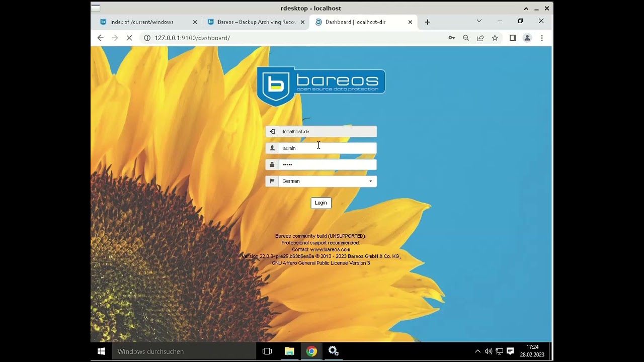This screenshot has height=362, width=644.
Task: Open the rdesktop window menu icon
Action: (x=95, y=8)
